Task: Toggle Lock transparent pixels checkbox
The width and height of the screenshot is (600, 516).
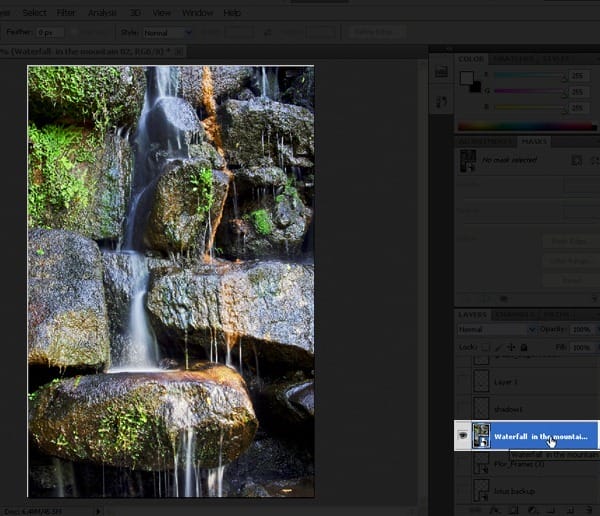Action: (x=485, y=347)
